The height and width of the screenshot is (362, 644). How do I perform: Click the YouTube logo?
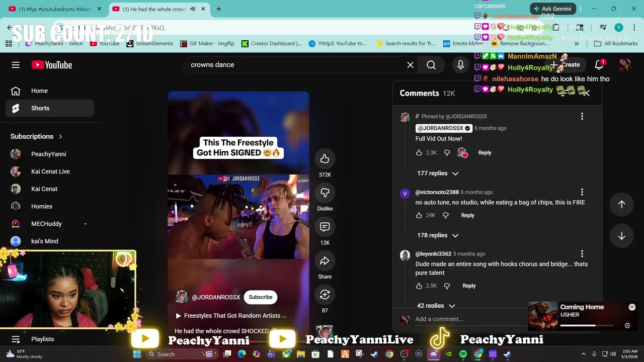pyautogui.click(x=52, y=65)
